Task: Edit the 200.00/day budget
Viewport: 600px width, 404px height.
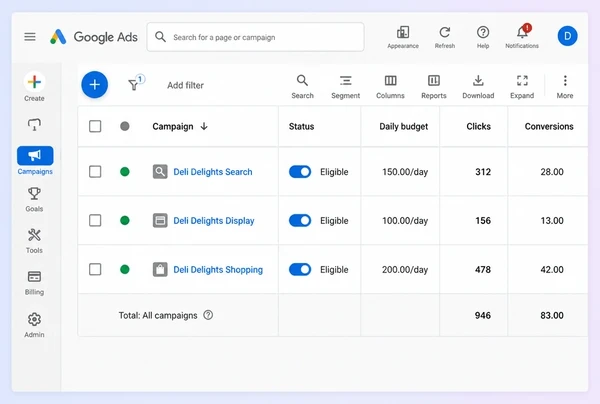Action: [x=405, y=270]
